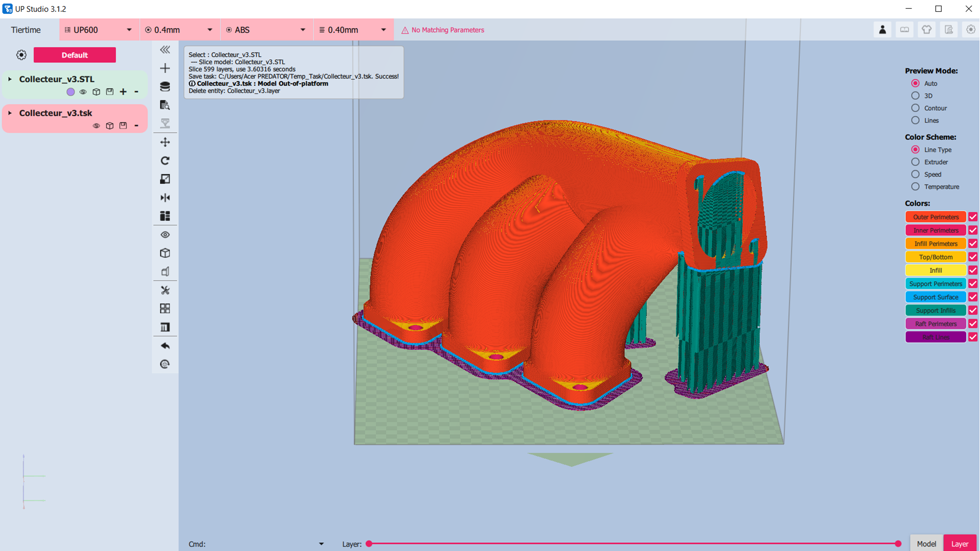Switch to the Layer tab
980x551 pixels.
pyautogui.click(x=960, y=544)
